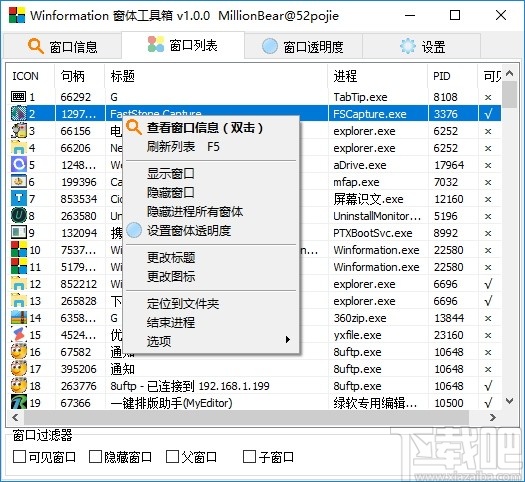Click the UninstallMonitor icon in row 8
Viewport: 525px width, 482px height.
(x=18, y=216)
